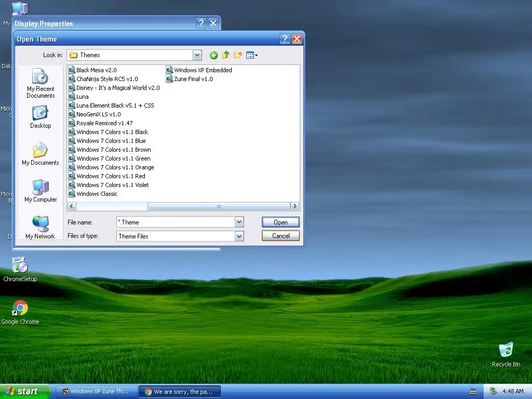
Task: Click icon of Windows XP Embedded file
Action: pos(169,70)
